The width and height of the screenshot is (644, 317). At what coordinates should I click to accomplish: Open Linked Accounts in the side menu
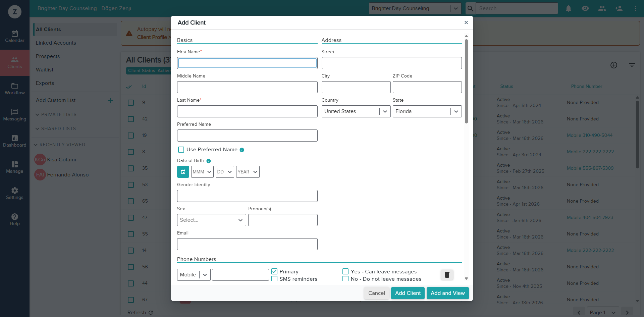75,43
